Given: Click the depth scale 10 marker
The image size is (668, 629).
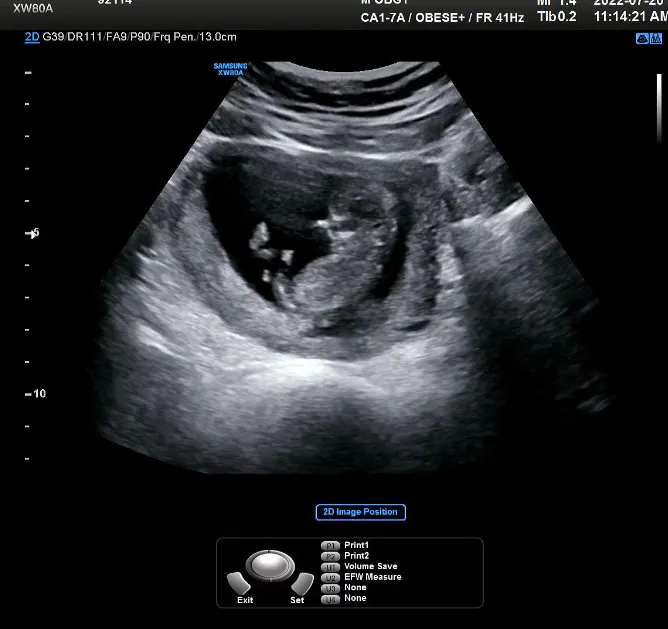Looking at the screenshot, I should [35, 393].
